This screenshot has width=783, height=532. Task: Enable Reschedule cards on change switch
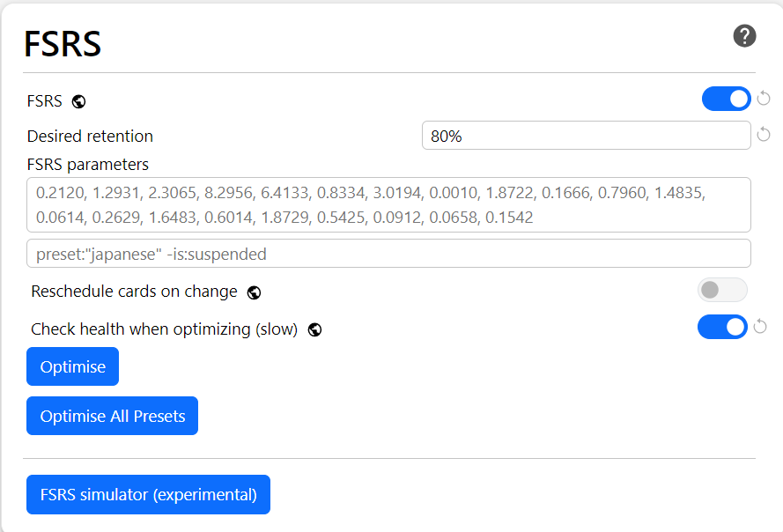pyautogui.click(x=721, y=290)
